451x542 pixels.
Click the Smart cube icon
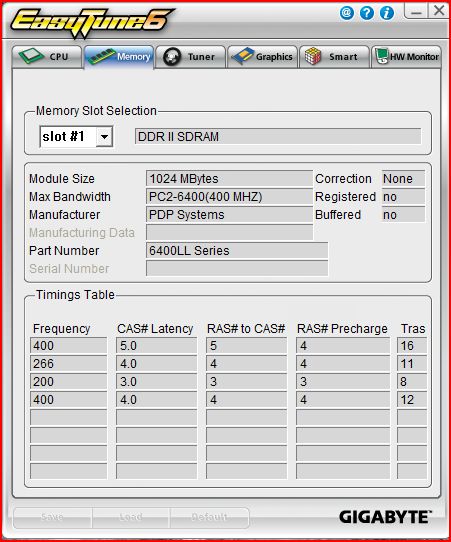point(313,56)
